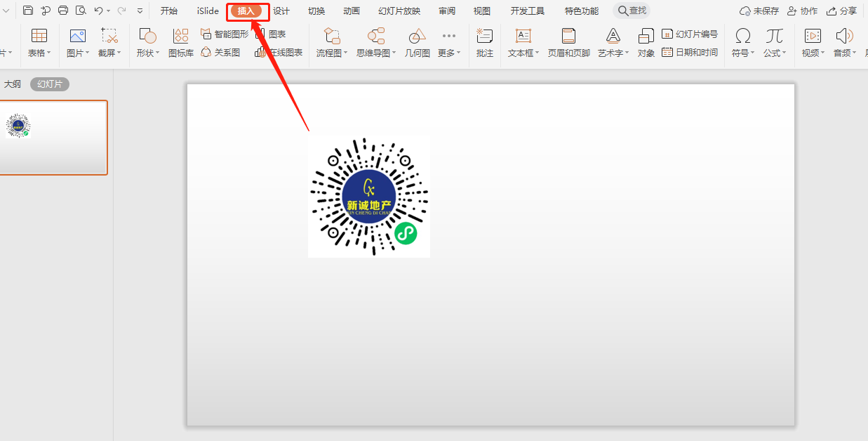This screenshot has width=868, height=441.
Task: Switch to the iSlide tab
Action: coord(208,11)
